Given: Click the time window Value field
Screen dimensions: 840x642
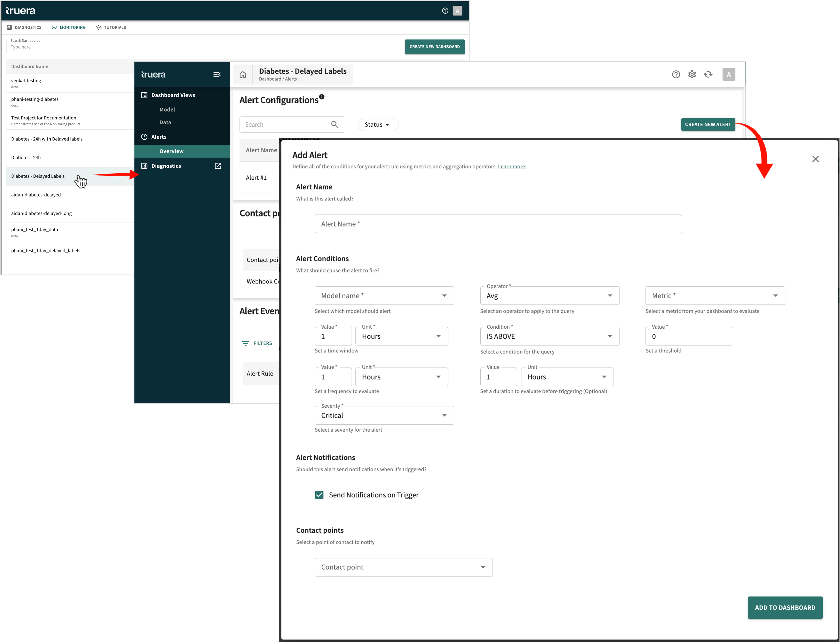Looking at the screenshot, I should (x=333, y=336).
